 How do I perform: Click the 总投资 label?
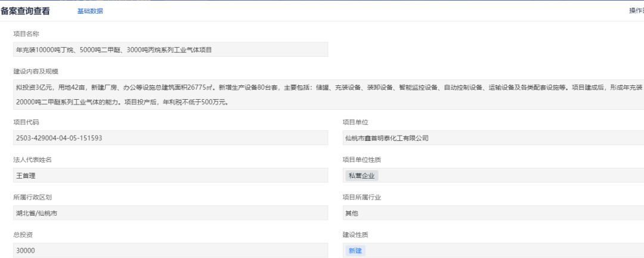tap(23, 235)
